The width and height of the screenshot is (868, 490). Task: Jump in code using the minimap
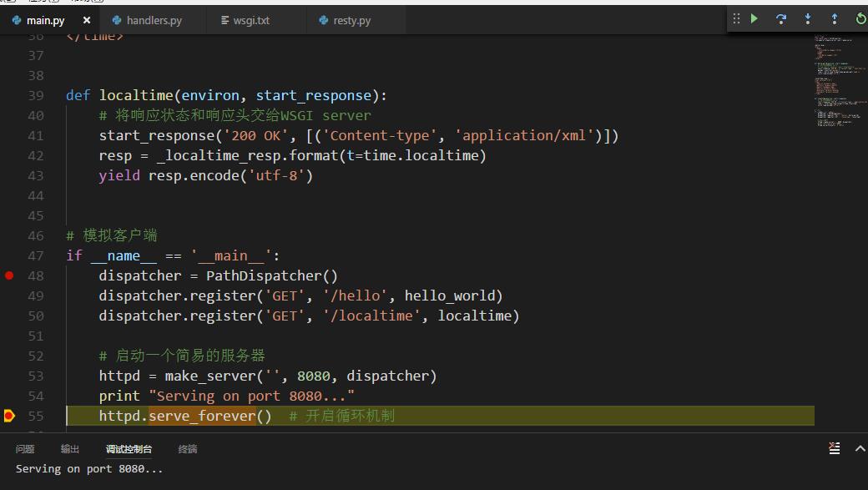point(840,81)
